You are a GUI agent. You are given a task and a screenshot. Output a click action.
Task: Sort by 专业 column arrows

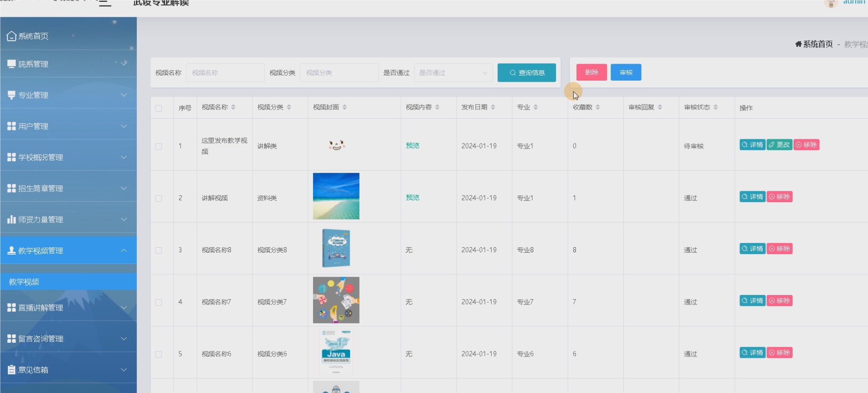(536, 107)
